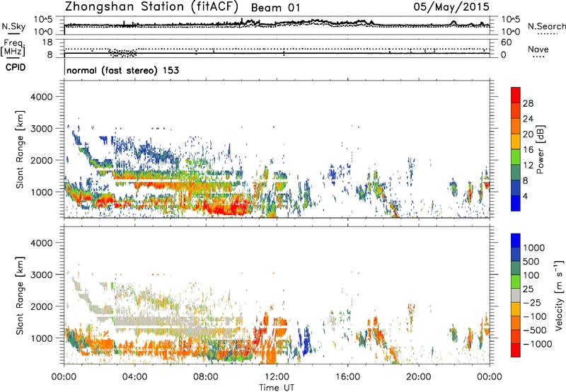Click the 'Nave' legend label
This screenshot has width=566, height=392.
point(538,49)
